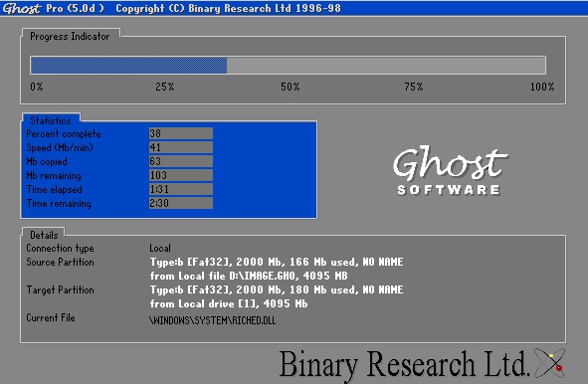
Task: Click the Time remaining value field
Action: click(181, 203)
